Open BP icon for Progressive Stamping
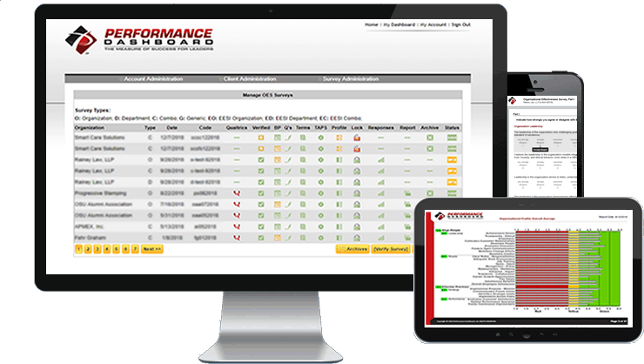This screenshot has width=644, height=364. click(x=278, y=193)
